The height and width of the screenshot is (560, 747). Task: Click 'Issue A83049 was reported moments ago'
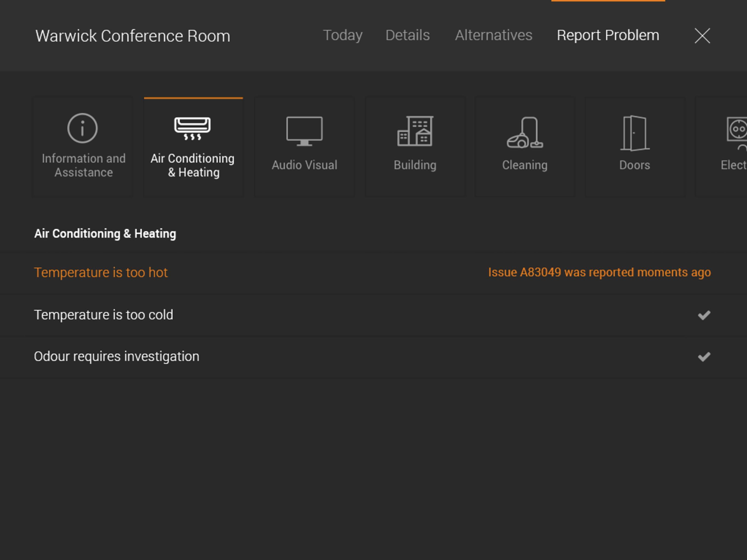point(599,272)
